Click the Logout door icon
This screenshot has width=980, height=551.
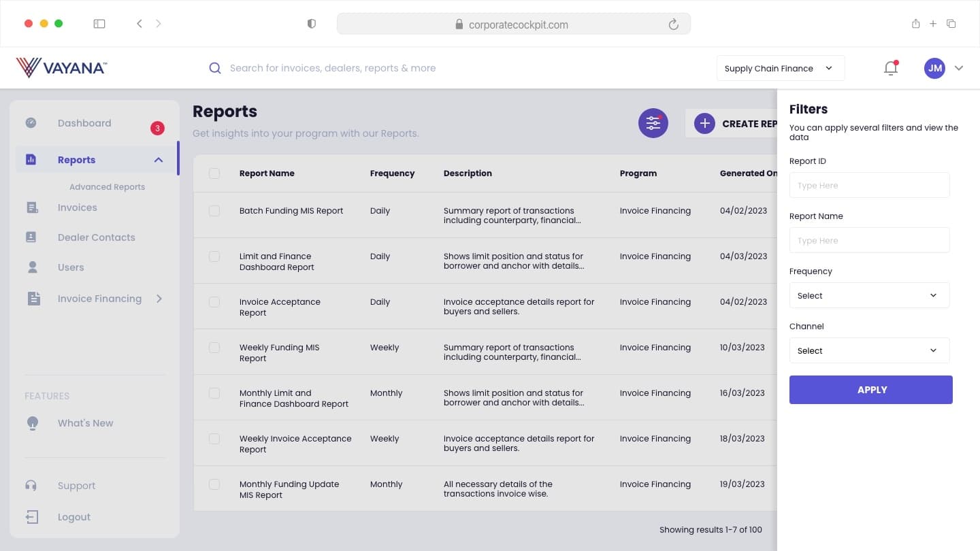(x=32, y=517)
